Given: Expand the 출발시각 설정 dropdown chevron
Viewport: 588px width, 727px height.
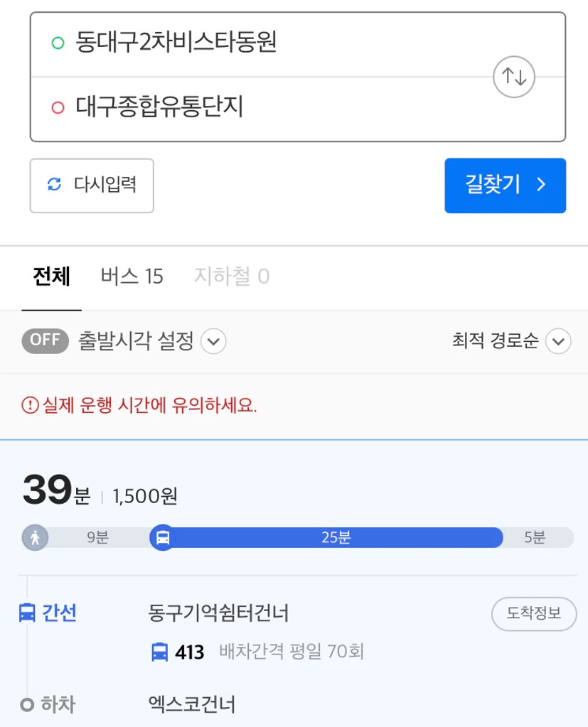Looking at the screenshot, I should coord(213,341).
